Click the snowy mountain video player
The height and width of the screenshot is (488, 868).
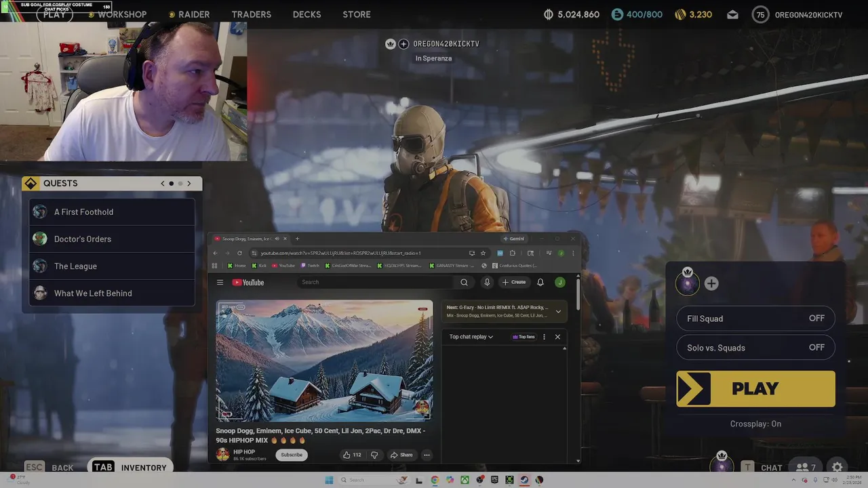[x=324, y=361]
